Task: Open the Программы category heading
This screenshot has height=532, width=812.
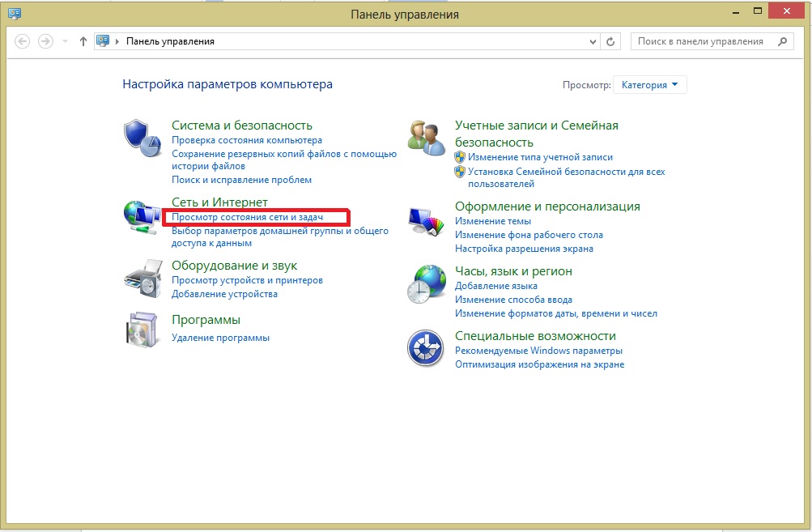Action: click(206, 320)
